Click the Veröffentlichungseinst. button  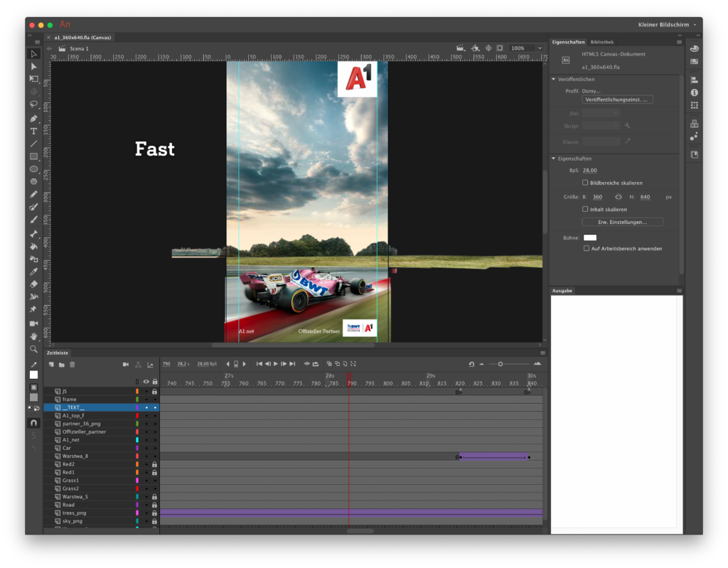click(x=617, y=100)
